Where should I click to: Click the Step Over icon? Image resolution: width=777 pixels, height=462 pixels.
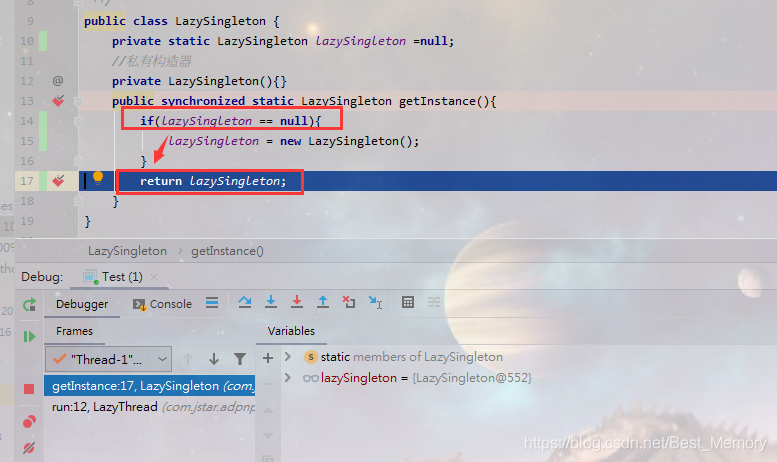click(244, 302)
